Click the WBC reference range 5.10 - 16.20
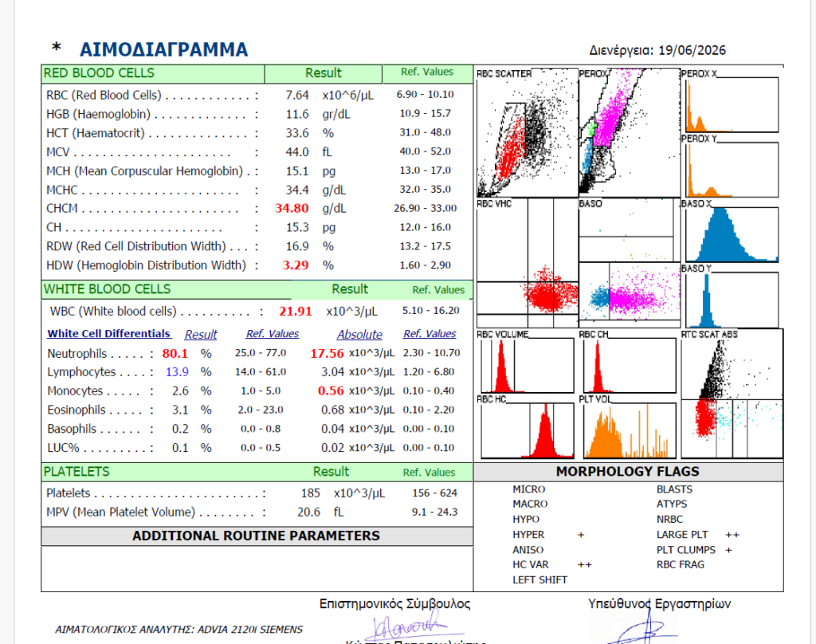Screen dimensions: 816x644 tap(431, 311)
